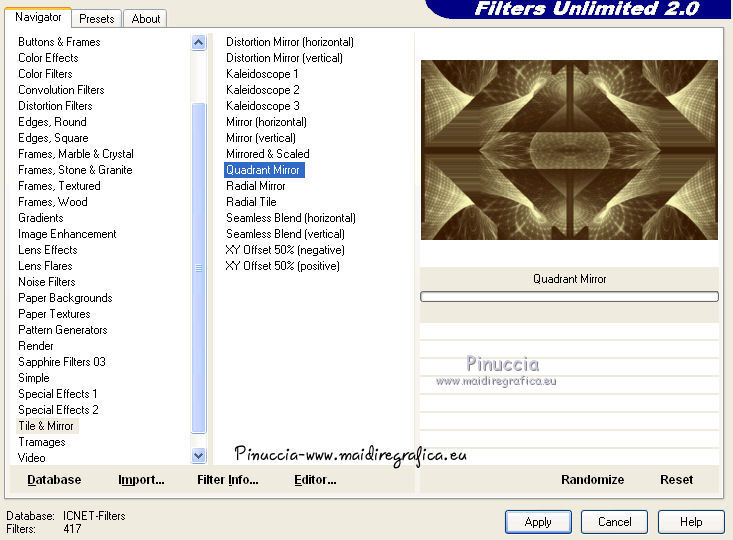Select the Buttons & Frames category

click(x=59, y=42)
